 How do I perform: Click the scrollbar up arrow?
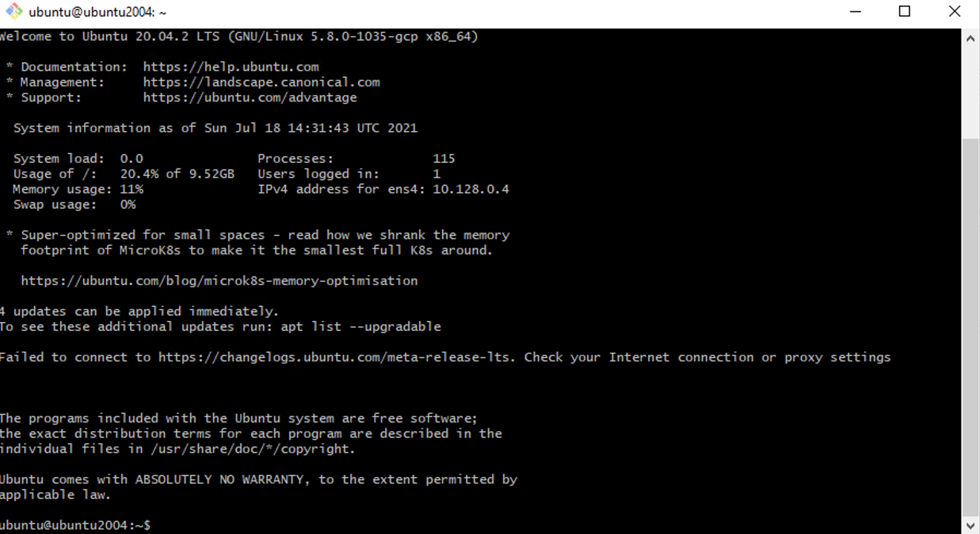(970, 38)
